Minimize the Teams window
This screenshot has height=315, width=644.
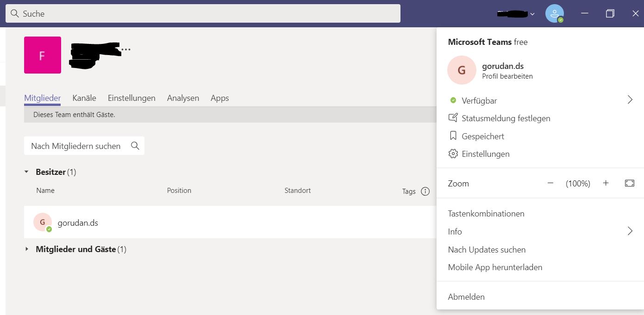click(585, 13)
